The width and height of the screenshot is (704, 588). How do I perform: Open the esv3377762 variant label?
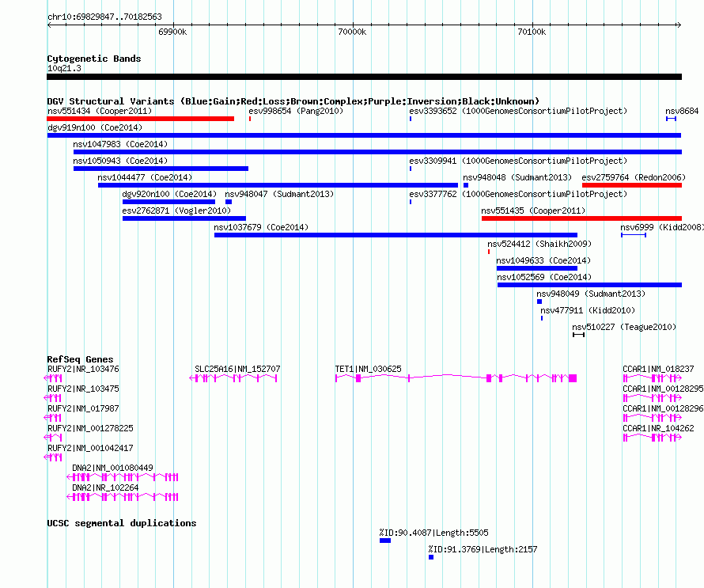pyautogui.click(x=518, y=194)
